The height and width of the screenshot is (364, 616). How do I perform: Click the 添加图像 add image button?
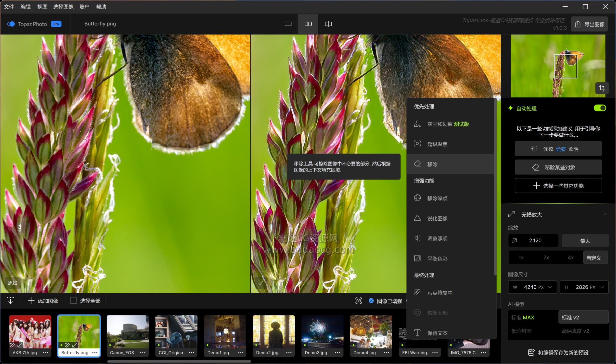[x=43, y=301]
